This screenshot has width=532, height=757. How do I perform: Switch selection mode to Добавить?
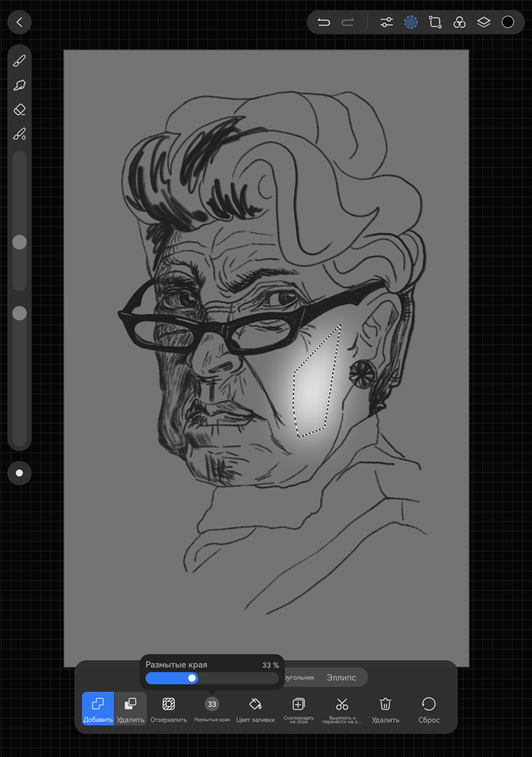point(98,708)
